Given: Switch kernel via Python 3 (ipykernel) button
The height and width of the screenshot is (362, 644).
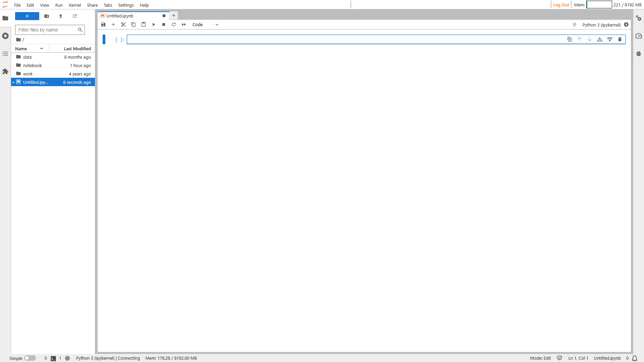Looking at the screenshot, I should pyautogui.click(x=601, y=25).
